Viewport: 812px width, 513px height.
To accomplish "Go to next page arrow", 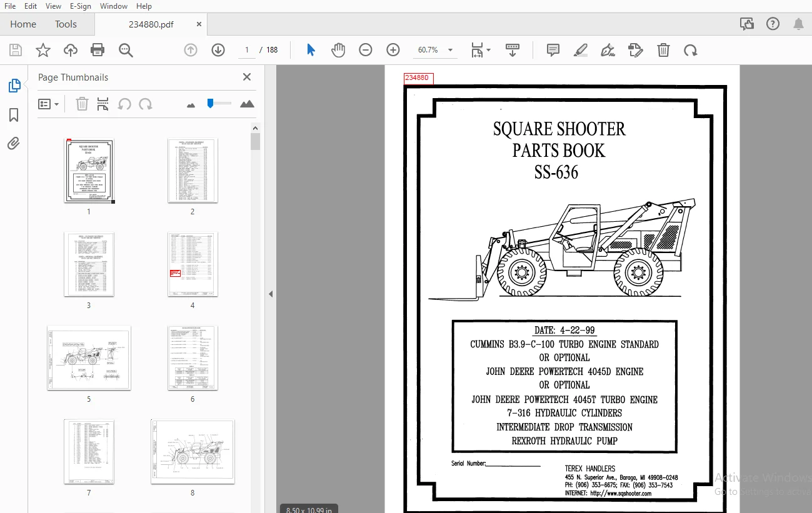I will click(x=218, y=50).
